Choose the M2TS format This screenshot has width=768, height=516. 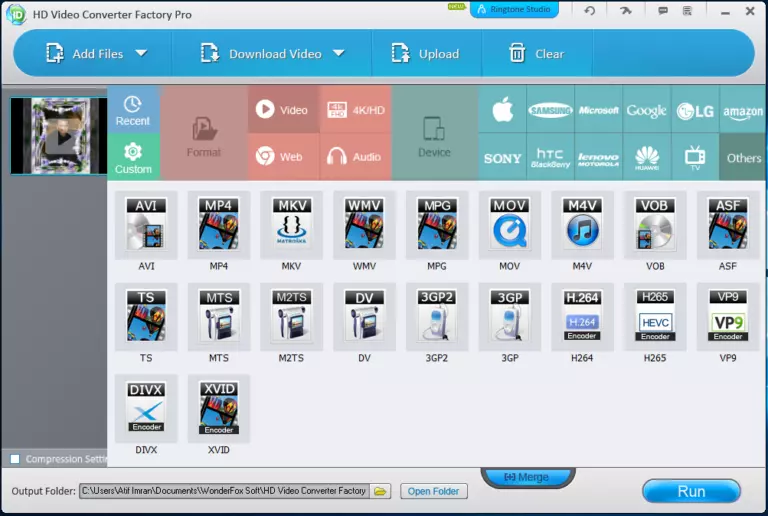291,317
